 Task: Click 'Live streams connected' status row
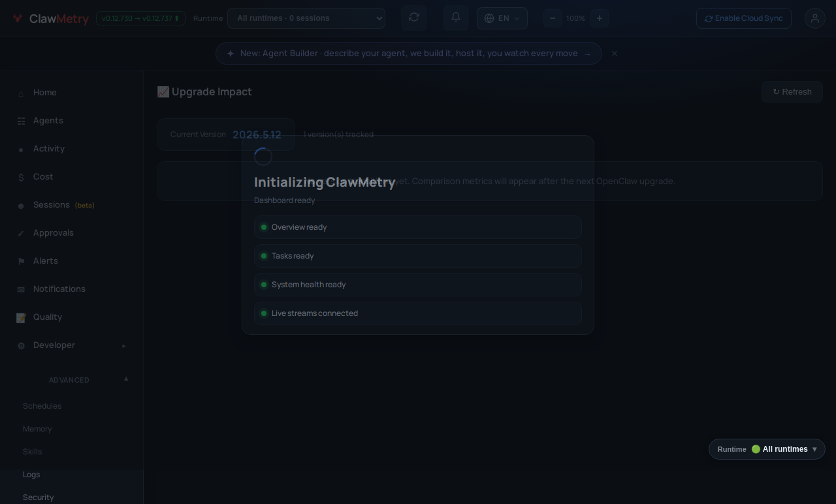418,313
